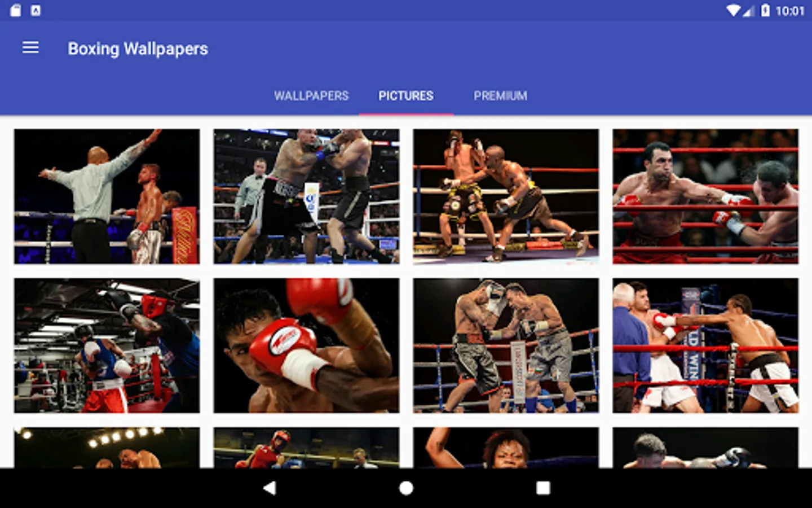Open picture of boxers in gray shorts
The width and height of the screenshot is (812, 508).
click(x=506, y=345)
